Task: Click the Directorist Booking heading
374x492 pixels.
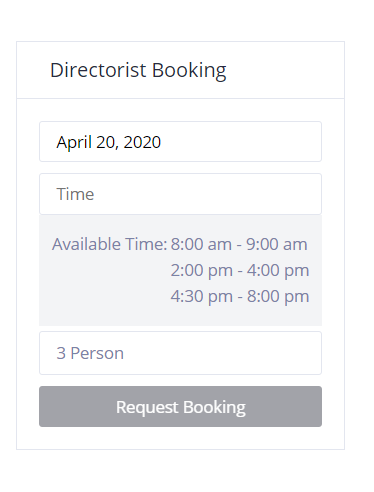Action: [x=138, y=70]
